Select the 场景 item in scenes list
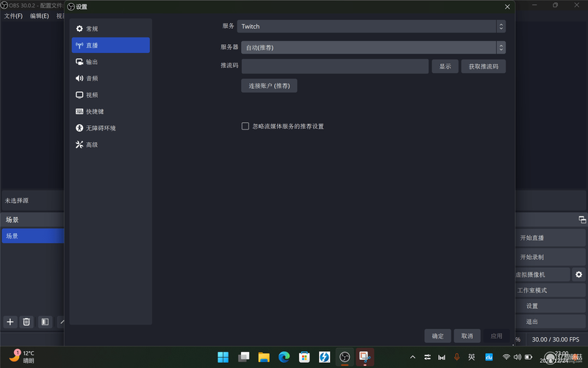588x368 pixels. pyautogui.click(x=33, y=236)
